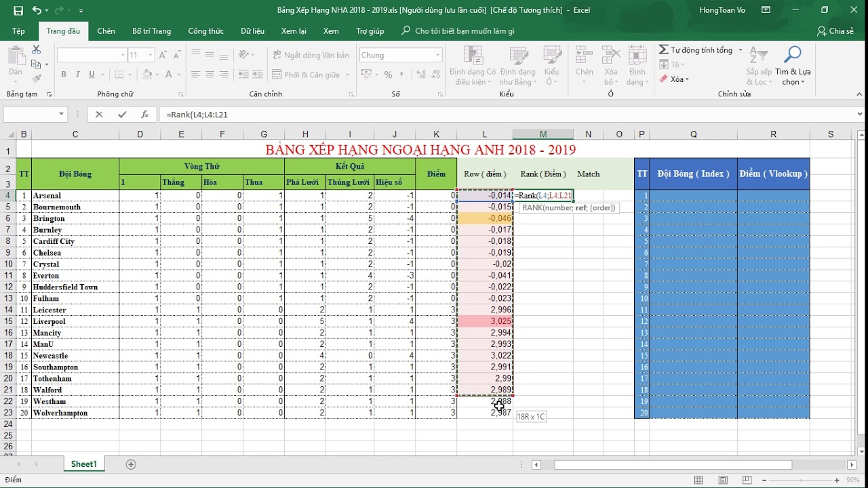The height and width of the screenshot is (488, 868).
Task: Select the Sheet1 tab
Action: click(84, 464)
